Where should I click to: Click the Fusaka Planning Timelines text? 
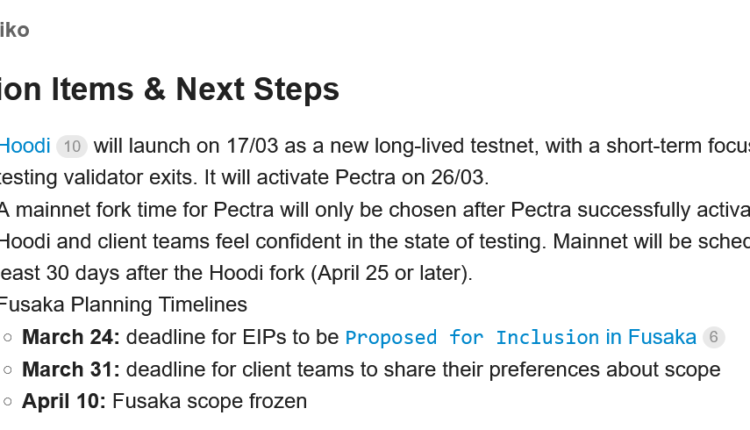(x=122, y=305)
